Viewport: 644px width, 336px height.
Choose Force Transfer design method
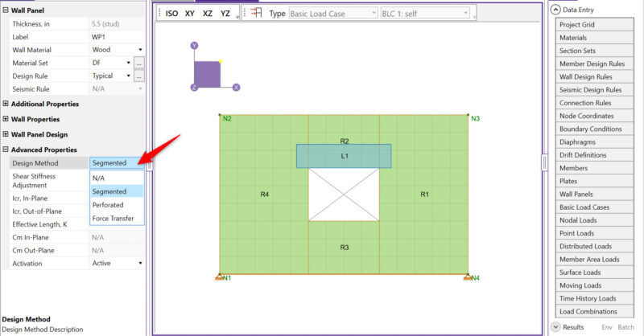click(113, 218)
